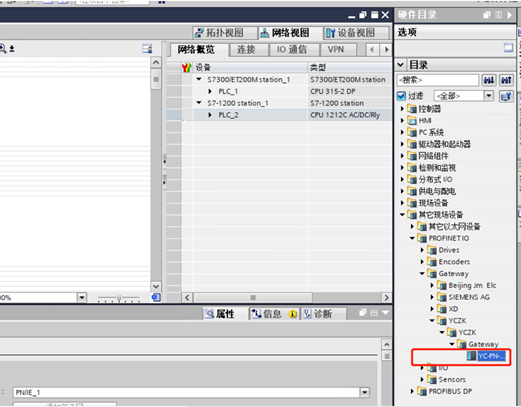Click device filter icon in 设备 column header
This screenshot has width=521, height=407.
187,67
